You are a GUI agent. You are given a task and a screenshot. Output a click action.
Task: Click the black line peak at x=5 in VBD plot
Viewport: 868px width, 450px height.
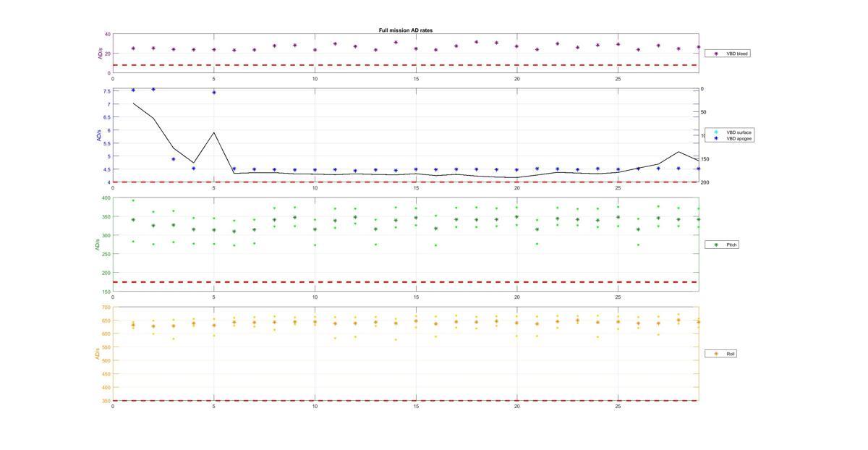coord(214,132)
